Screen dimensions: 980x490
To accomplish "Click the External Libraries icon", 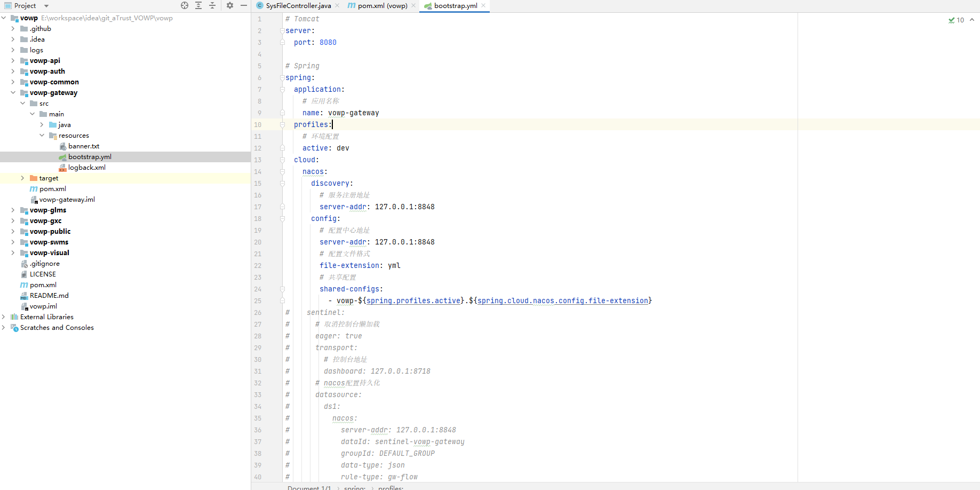I will [14, 317].
